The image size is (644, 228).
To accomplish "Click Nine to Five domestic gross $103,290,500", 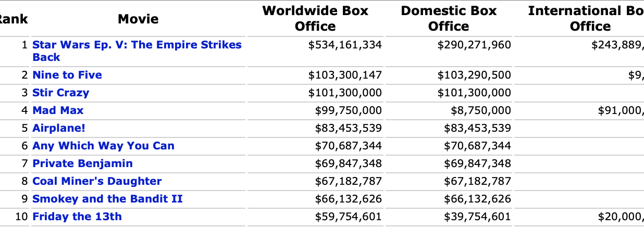I will click(474, 75).
